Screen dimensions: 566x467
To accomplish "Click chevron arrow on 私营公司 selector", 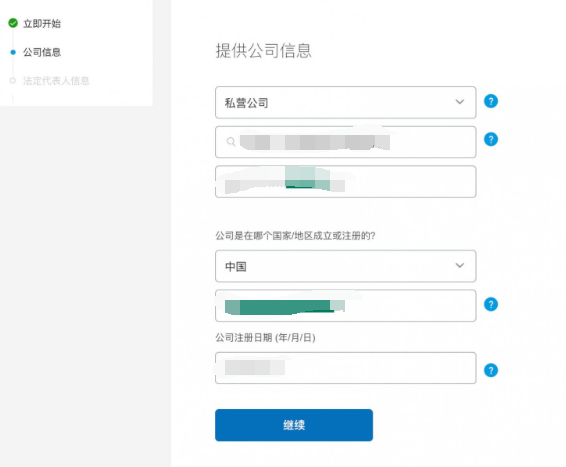I will tap(460, 102).
